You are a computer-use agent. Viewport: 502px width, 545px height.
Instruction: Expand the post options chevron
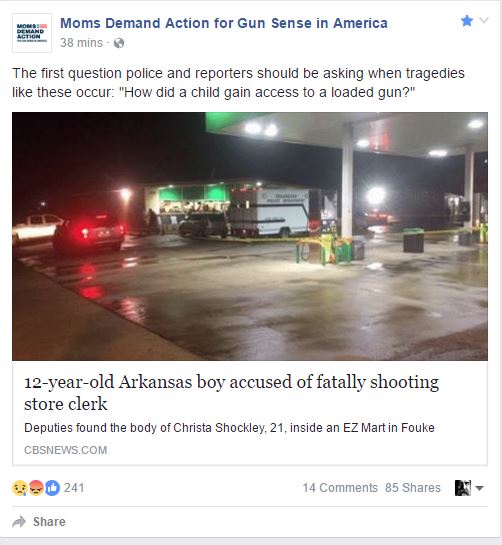pyautogui.click(x=484, y=20)
